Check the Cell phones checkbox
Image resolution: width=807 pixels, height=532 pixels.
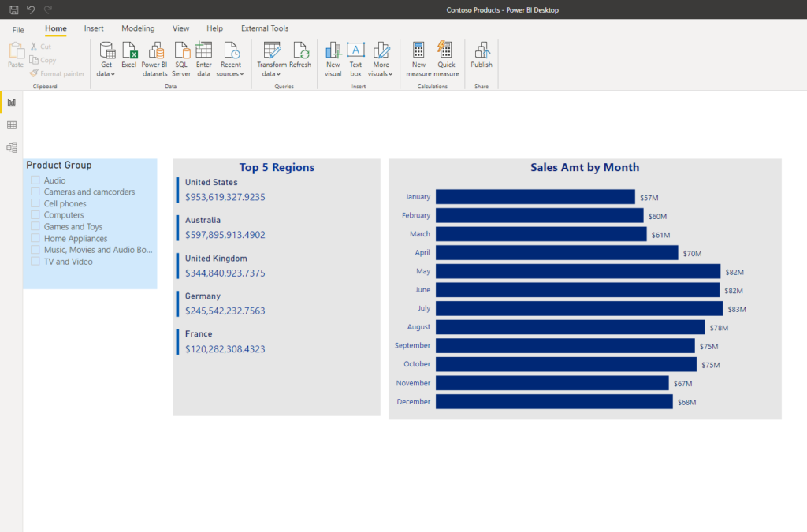(35, 203)
